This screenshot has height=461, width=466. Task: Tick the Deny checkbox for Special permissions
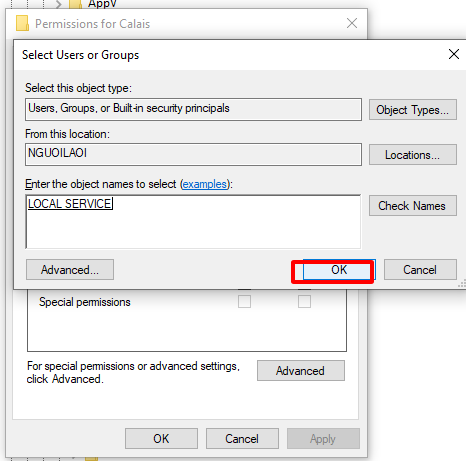304,302
